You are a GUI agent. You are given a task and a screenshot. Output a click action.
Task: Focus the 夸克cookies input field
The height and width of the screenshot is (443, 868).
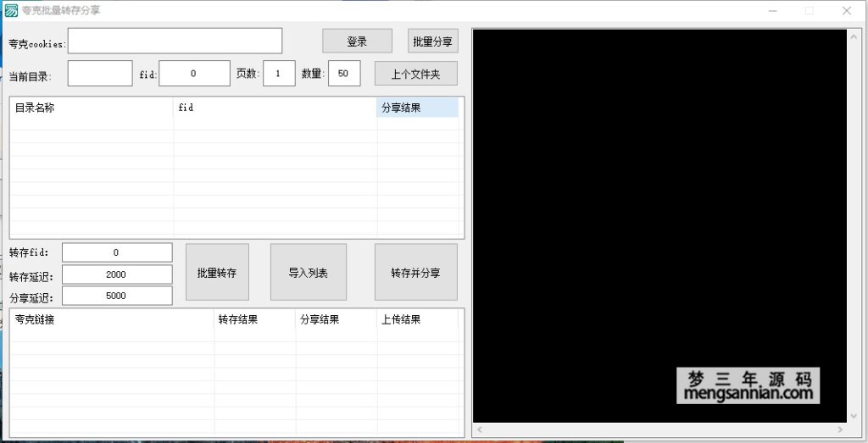click(175, 41)
